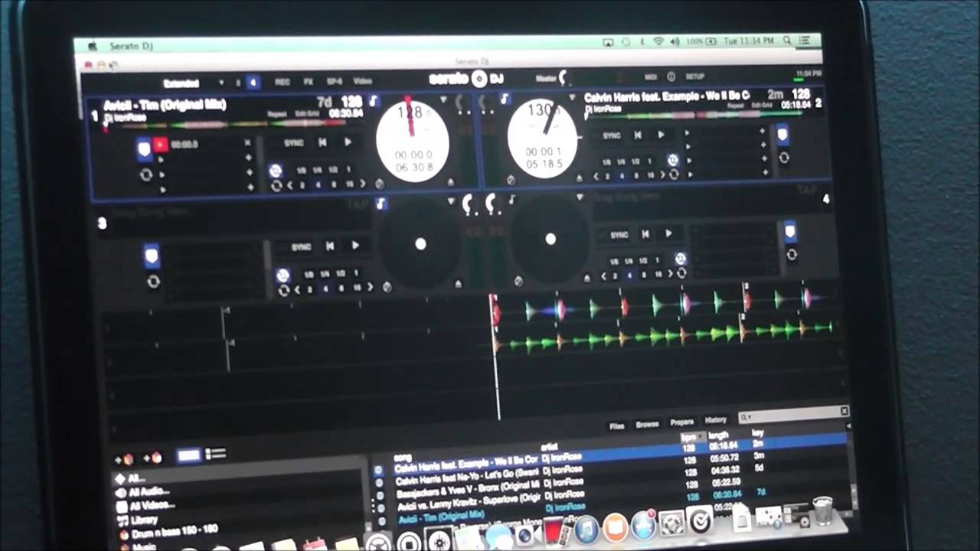This screenshot has width=980, height=551.
Task: Open the History panel tab
Action: 716,420
